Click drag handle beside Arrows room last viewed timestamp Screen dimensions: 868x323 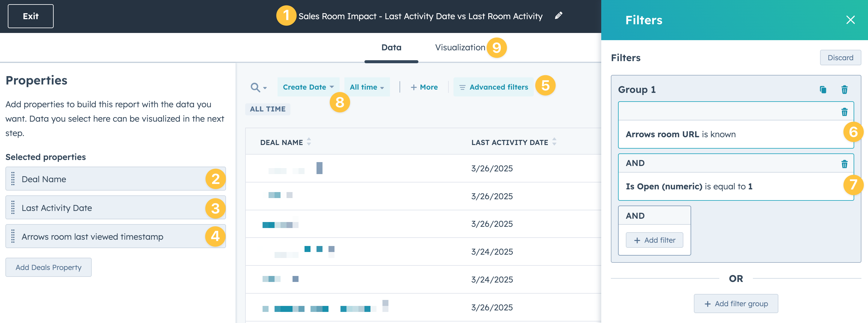(13, 236)
